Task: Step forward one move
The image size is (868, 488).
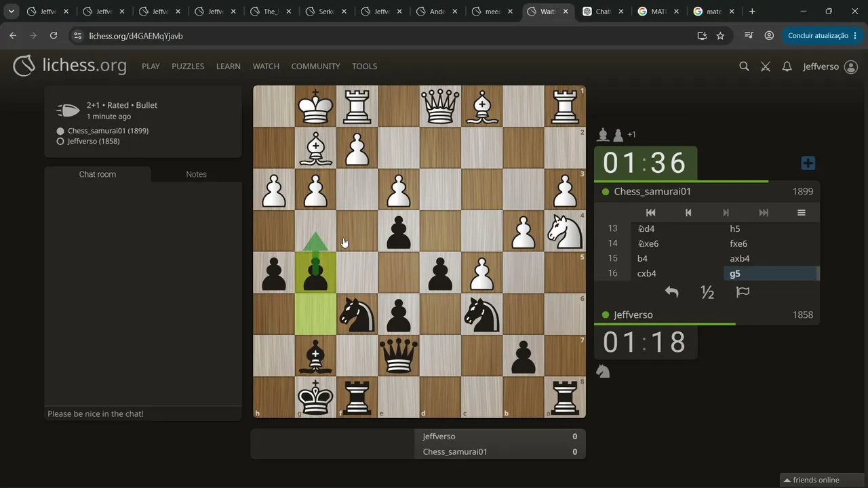Action: [x=726, y=213]
